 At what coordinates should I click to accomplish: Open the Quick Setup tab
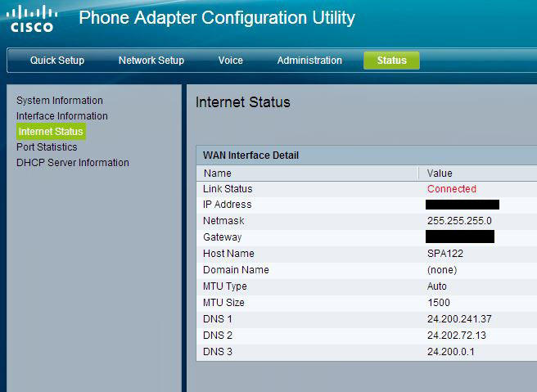pos(57,61)
